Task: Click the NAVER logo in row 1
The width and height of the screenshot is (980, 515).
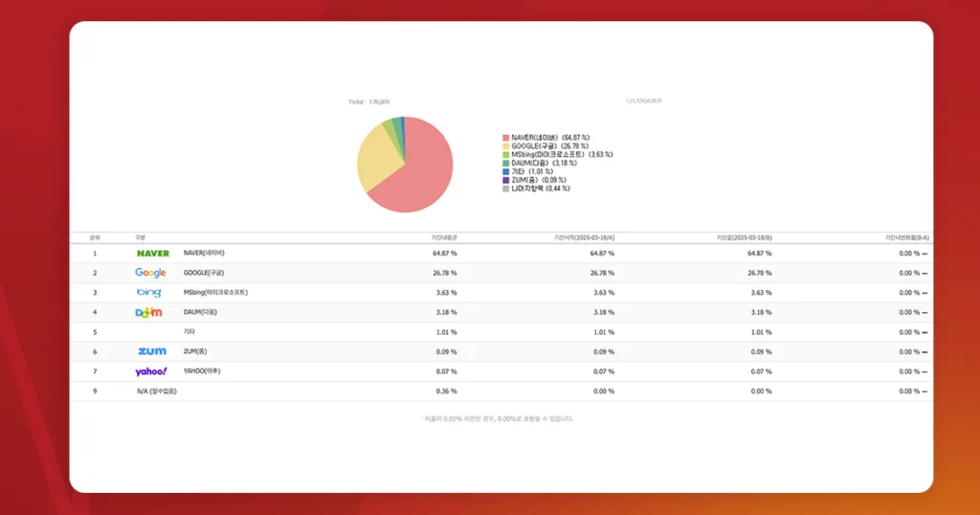Action: click(x=153, y=253)
